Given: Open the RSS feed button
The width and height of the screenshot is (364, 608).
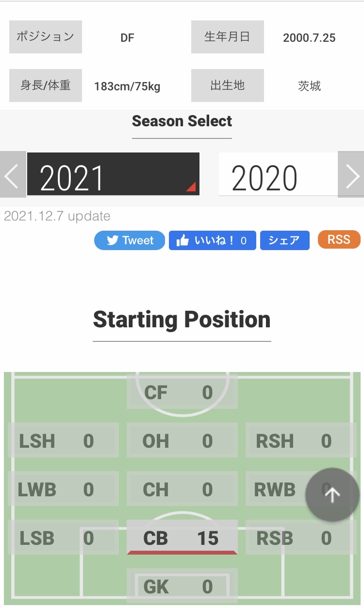Looking at the screenshot, I should (339, 240).
